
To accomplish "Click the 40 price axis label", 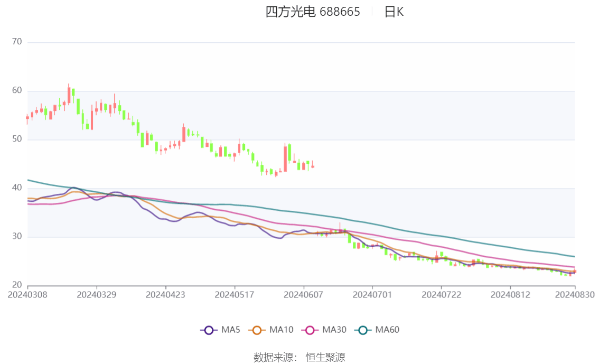I will (17, 188).
